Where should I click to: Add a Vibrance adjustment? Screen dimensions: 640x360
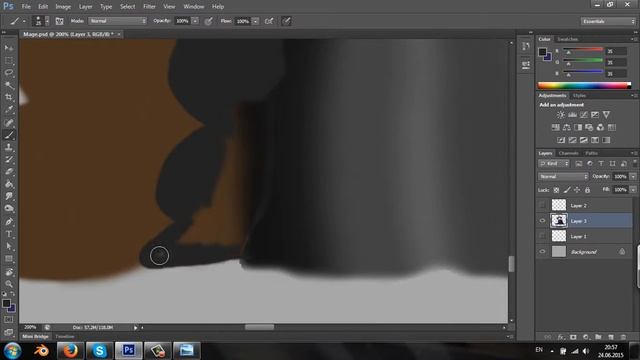click(x=606, y=115)
